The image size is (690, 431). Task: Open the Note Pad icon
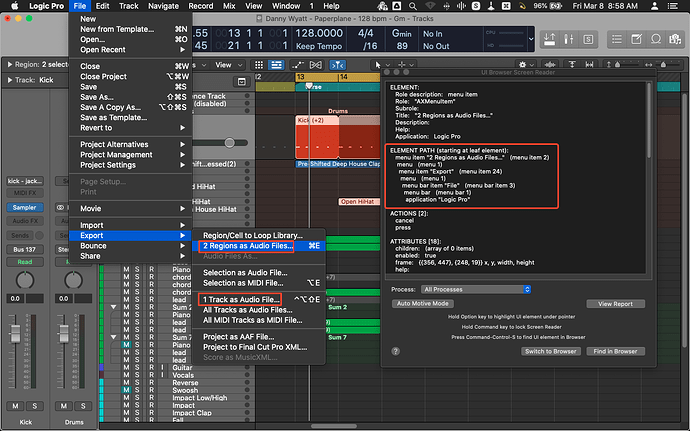636,40
